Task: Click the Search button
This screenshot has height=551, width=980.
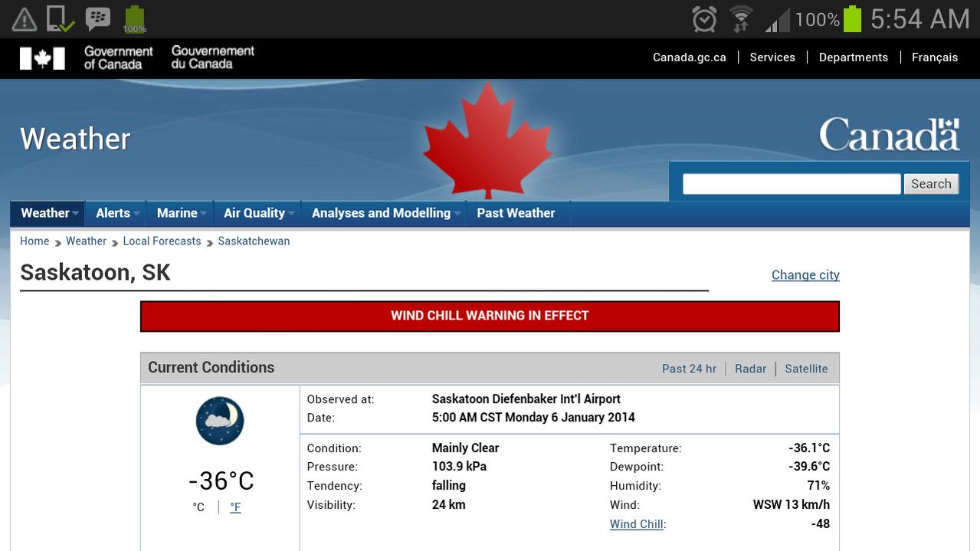Action: (931, 184)
